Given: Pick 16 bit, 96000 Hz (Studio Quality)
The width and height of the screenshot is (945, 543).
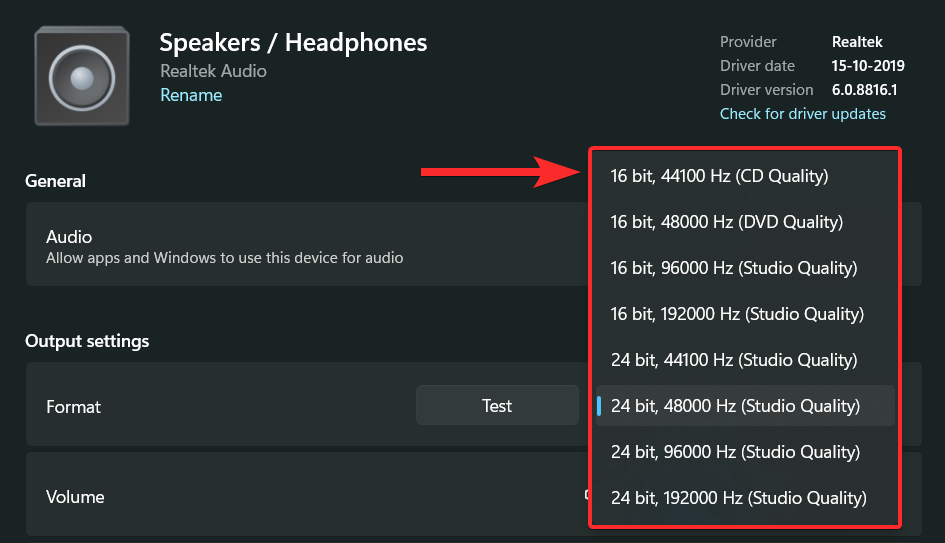Looking at the screenshot, I should click(733, 268).
